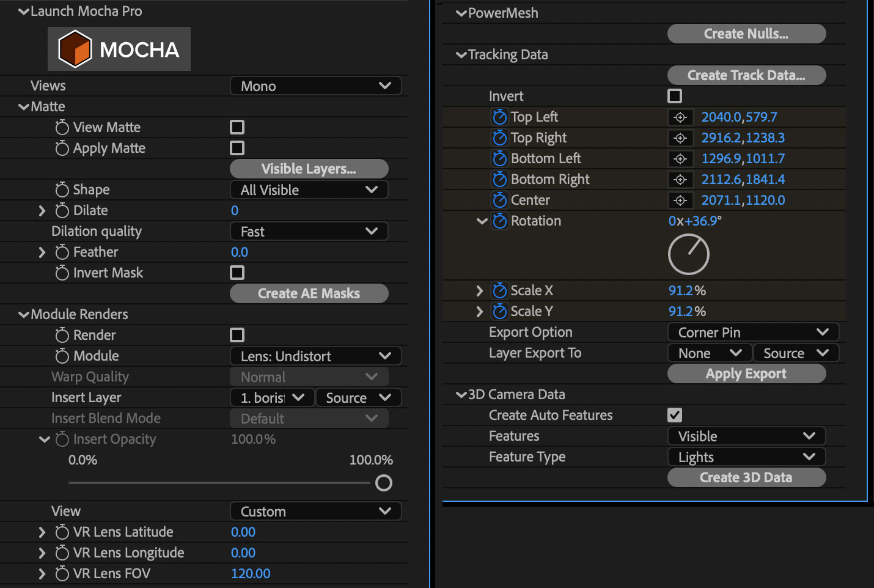Toggle stopwatch for Render
The height and width of the screenshot is (588, 874).
tap(62, 335)
